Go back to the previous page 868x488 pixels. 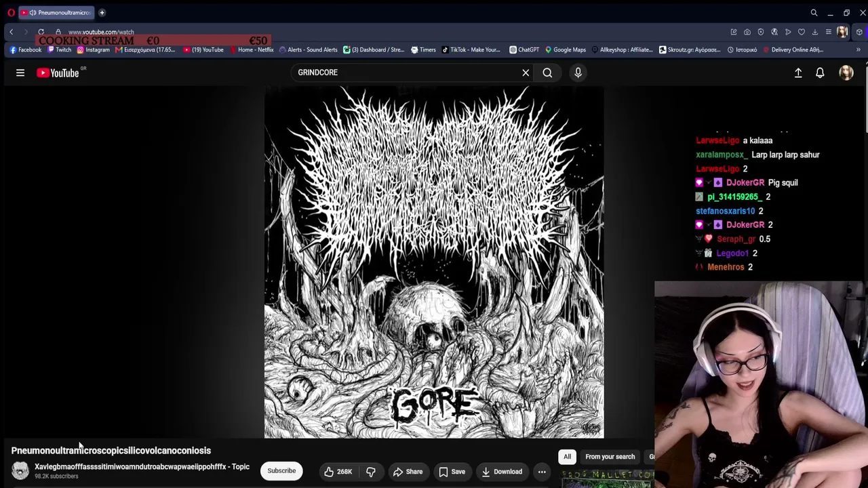11,32
